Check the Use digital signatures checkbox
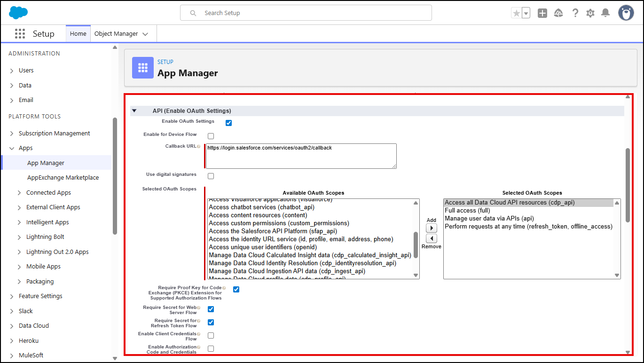The height and width of the screenshot is (363, 644). coord(211,176)
